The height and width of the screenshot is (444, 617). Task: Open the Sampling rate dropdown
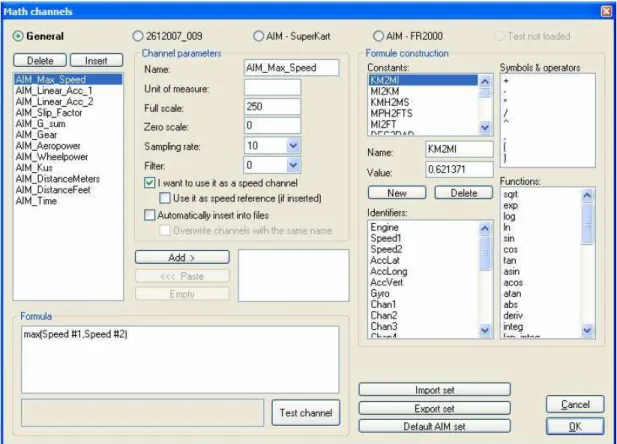[x=293, y=146]
